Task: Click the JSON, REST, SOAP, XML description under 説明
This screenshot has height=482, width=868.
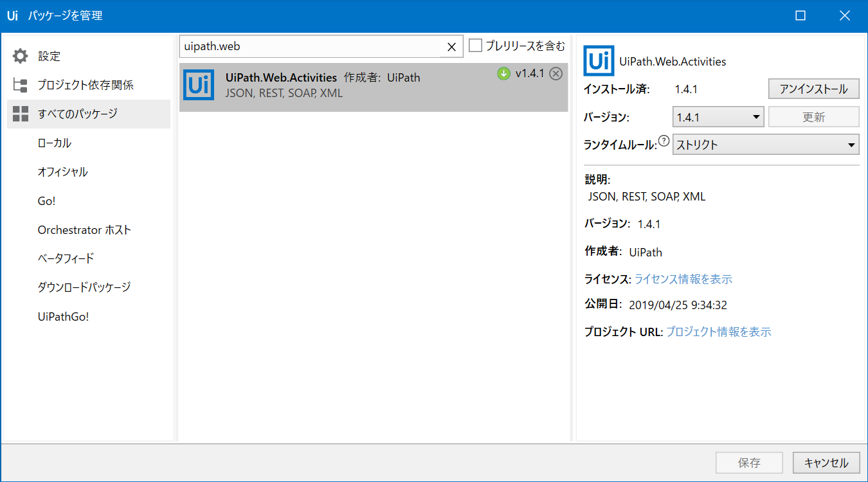Action: 647,197
